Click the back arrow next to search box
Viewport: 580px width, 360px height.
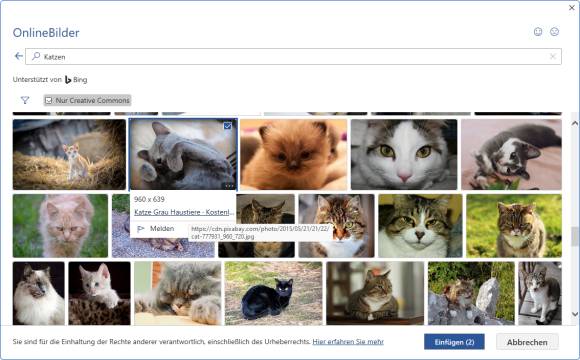click(x=18, y=56)
